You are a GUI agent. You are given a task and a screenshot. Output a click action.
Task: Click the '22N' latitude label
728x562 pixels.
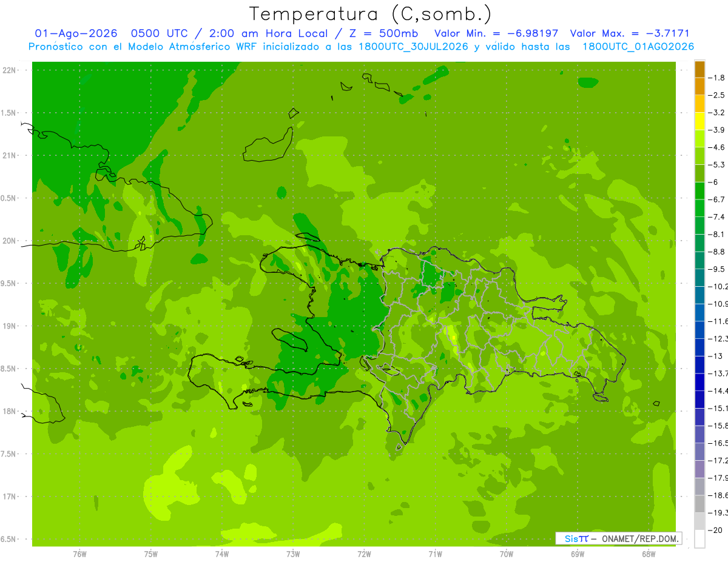point(9,70)
